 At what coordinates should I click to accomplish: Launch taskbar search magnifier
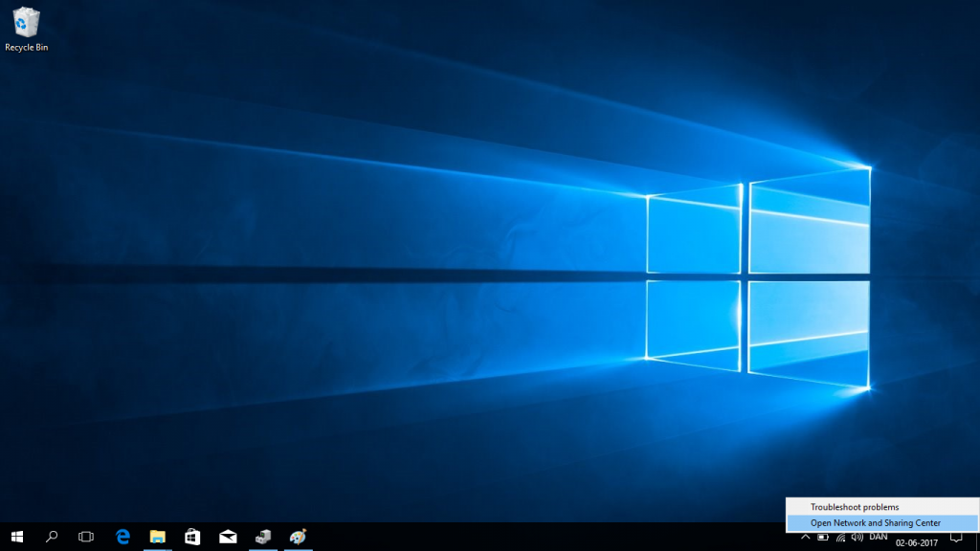(52, 537)
